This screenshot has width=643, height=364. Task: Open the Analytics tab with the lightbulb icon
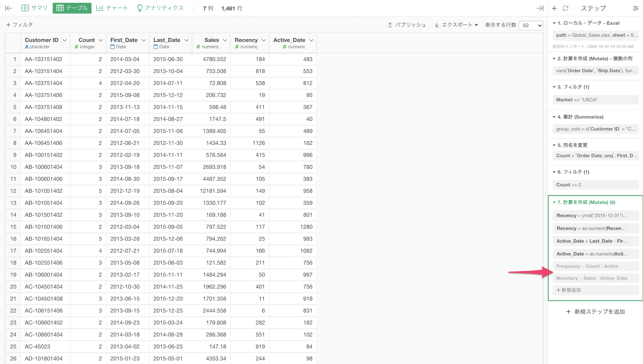tap(160, 8)
